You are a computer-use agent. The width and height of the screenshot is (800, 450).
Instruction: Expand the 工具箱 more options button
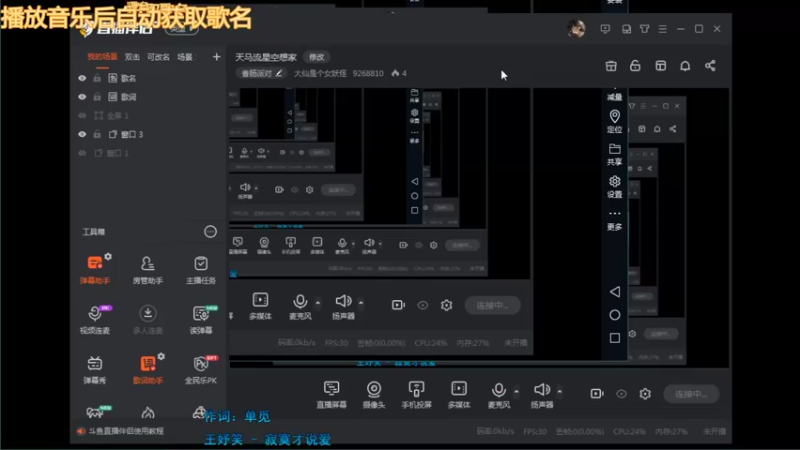(x=210, y=232)
